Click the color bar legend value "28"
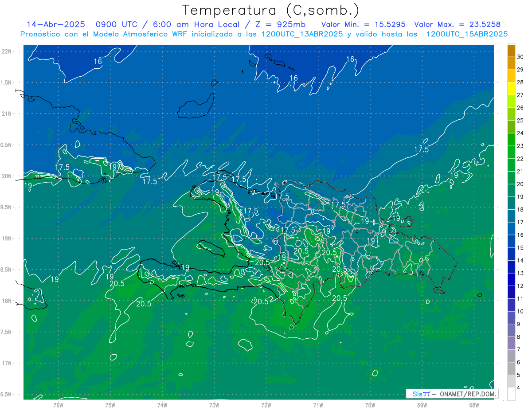Screen dimensions: 532x411 coord(520,82)
